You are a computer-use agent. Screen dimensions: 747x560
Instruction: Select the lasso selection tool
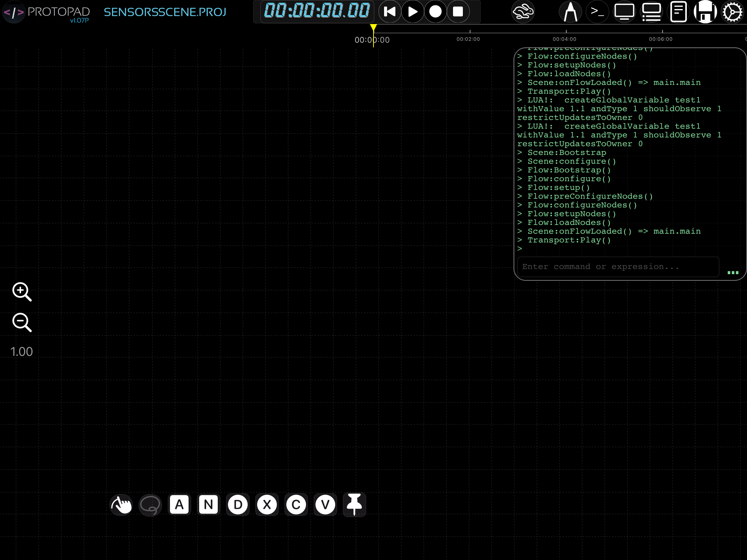(150, 505)
